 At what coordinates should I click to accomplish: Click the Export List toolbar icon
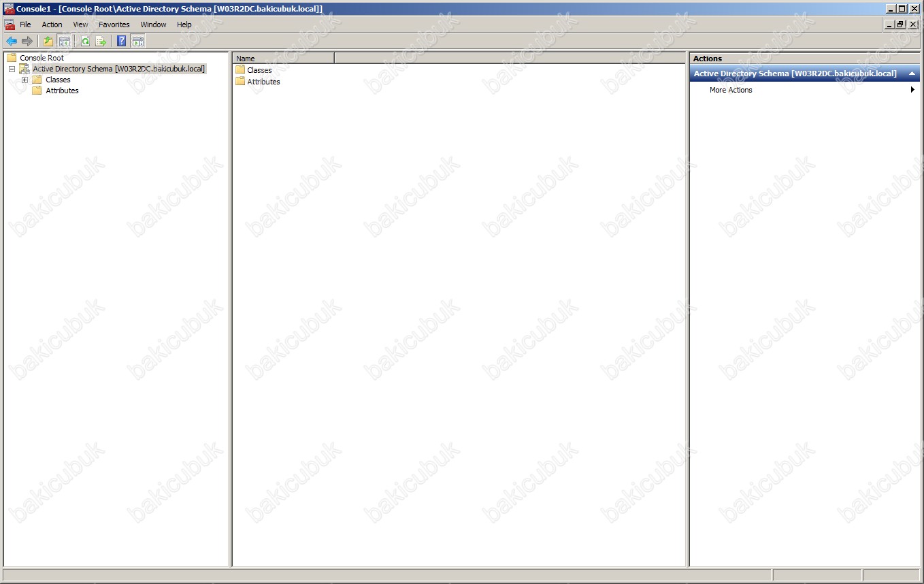click(101, 42)
